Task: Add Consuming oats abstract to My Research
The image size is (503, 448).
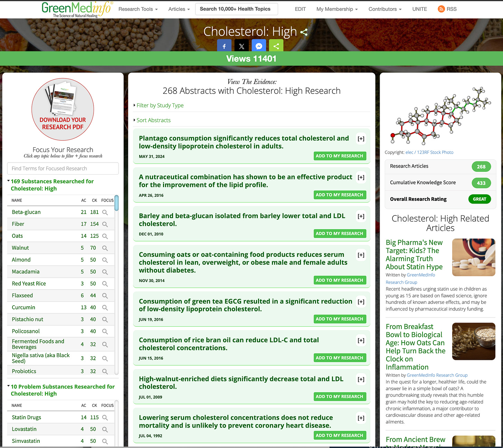Action: tap(340, 280)
